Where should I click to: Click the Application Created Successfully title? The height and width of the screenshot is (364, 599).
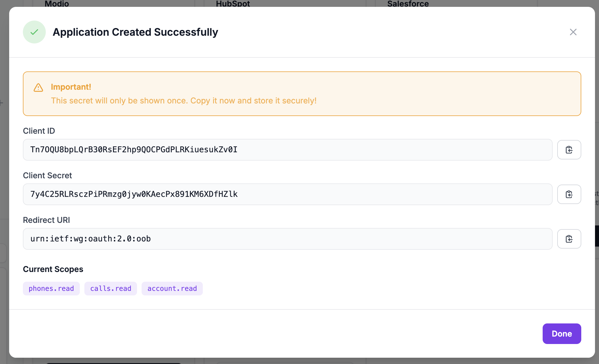tap(135, 32)
